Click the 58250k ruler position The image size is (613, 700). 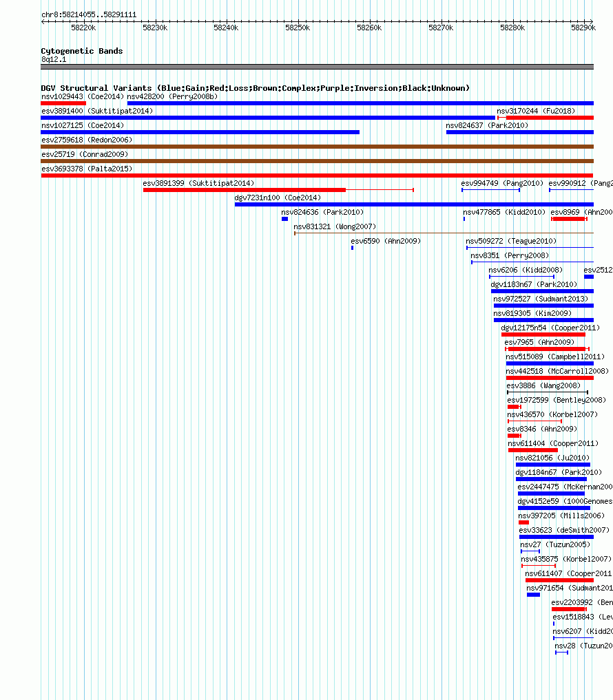tap(298, 28)
